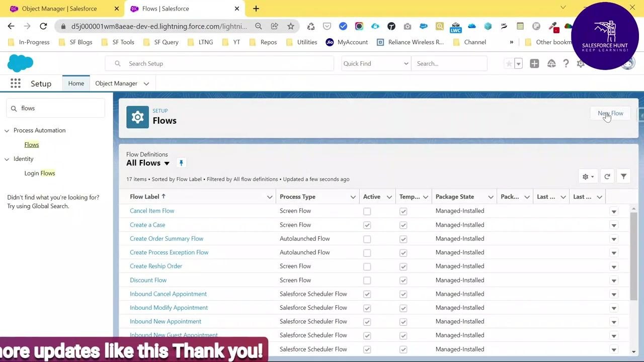Toggle Template checkbox for Discount Flow
644x362 pixels.
coord(403,280)
